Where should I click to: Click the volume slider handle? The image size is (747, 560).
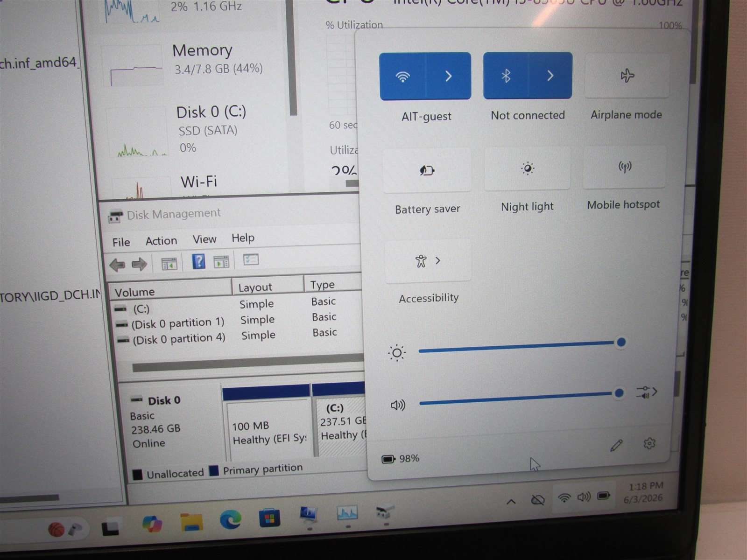click(619, 393)
